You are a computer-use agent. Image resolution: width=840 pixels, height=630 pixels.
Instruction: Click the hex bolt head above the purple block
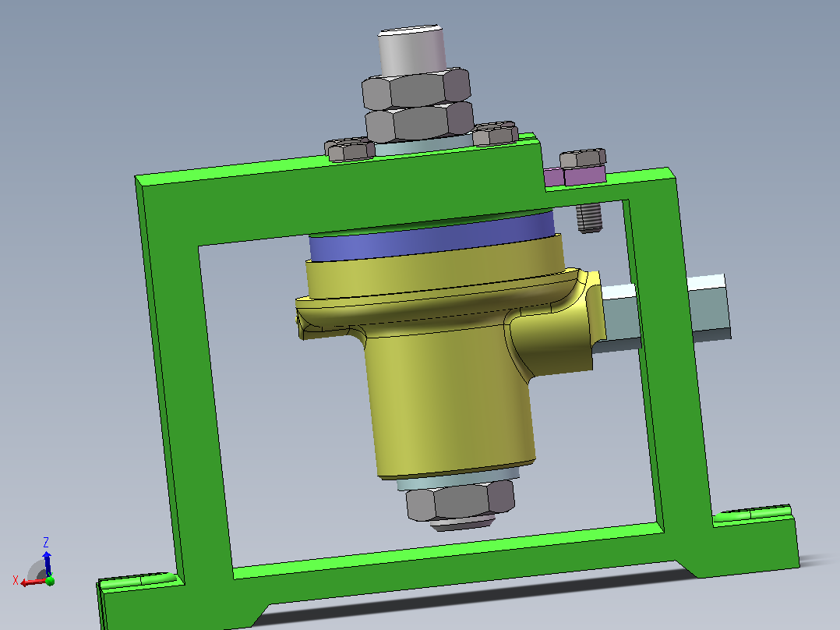[x=583, y=158]
